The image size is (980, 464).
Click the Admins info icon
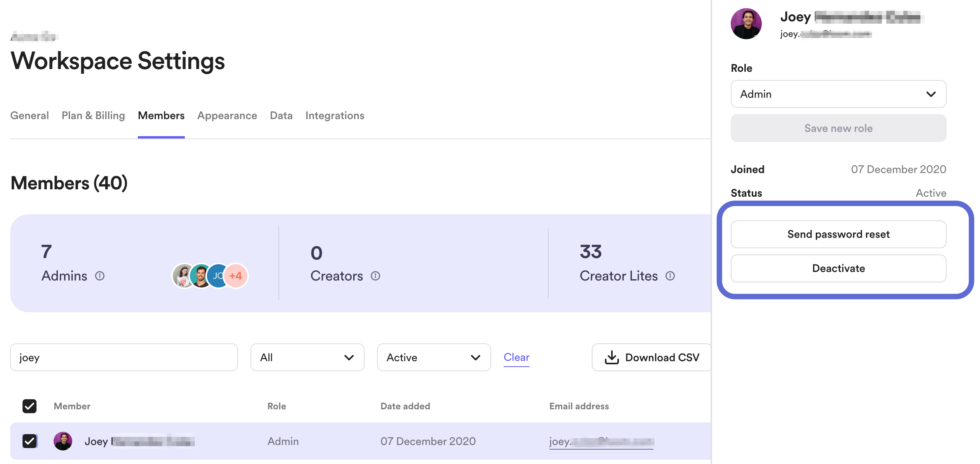(100, 276)
